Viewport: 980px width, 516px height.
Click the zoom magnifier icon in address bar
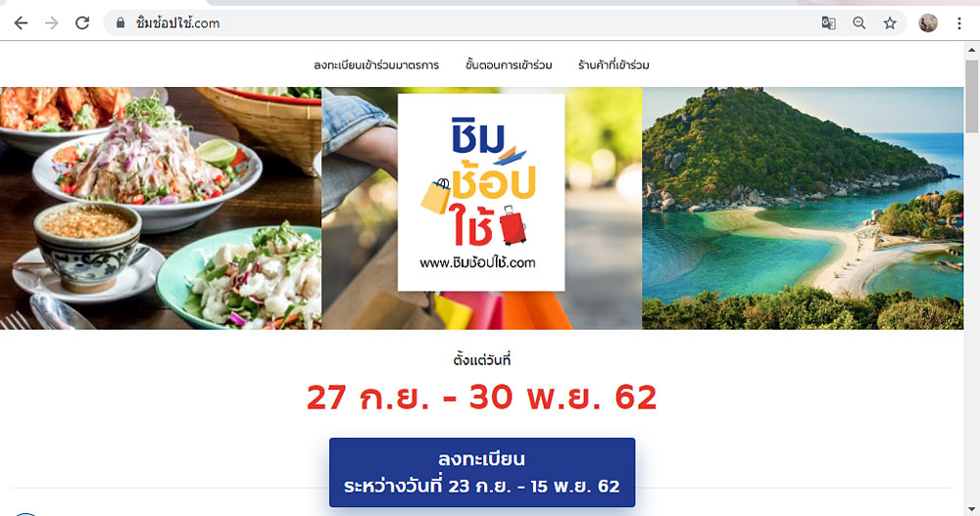(859, 23)
